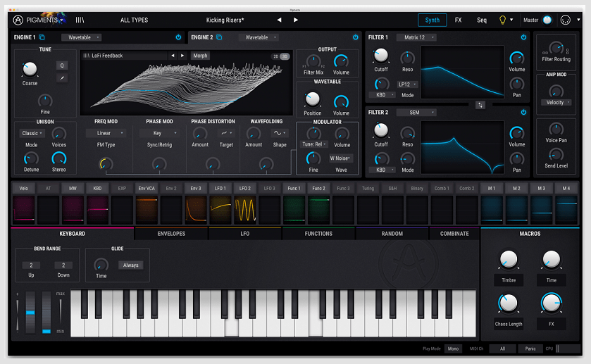This screenshot has height=364, width=591.
Task: Toggle the Morph button
Action: (x=200, y=56)
